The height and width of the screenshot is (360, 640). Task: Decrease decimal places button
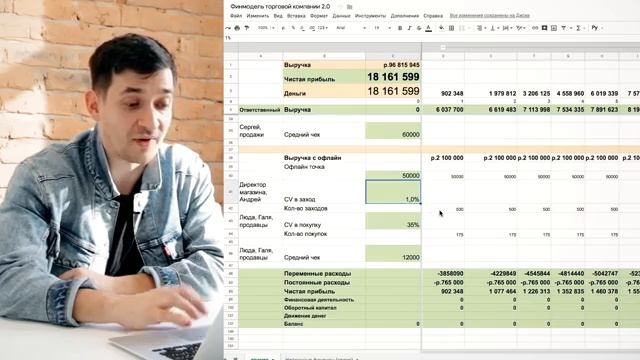[x=302, y=28]
